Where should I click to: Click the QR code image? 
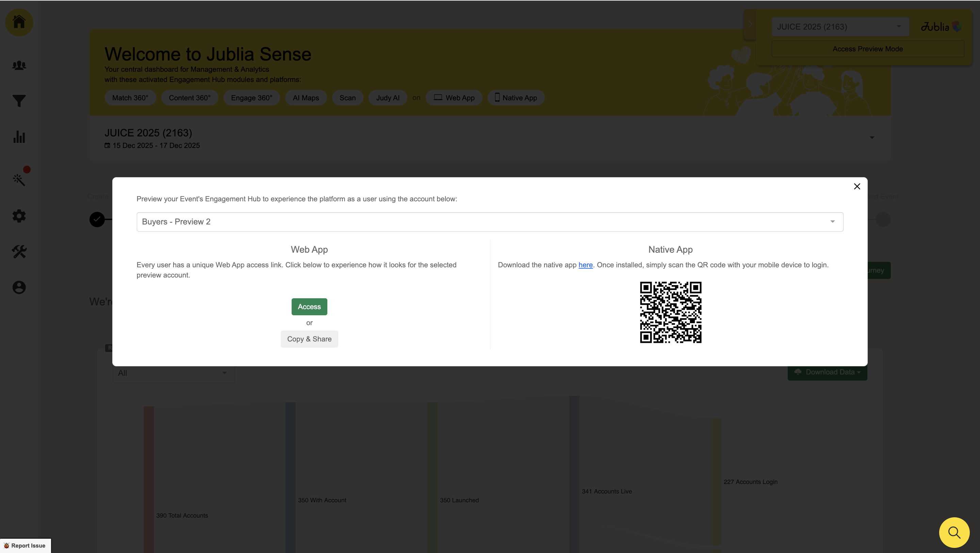[670, 312]
